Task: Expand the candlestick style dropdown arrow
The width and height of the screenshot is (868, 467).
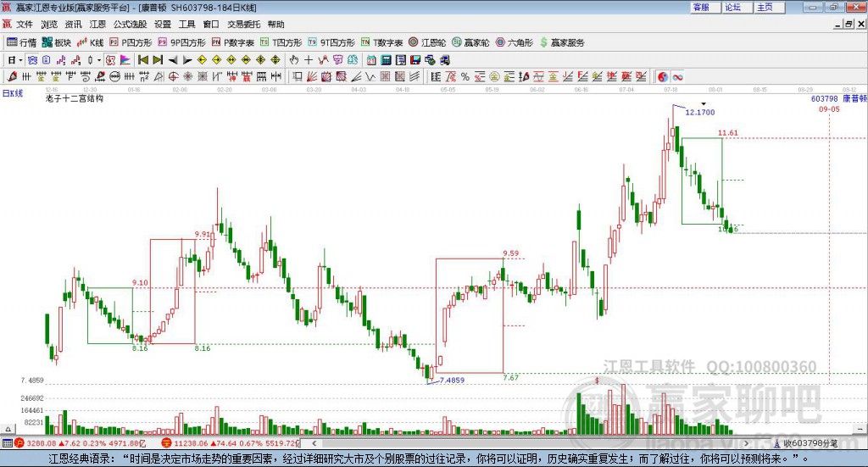Action: (x=98, y=60)
